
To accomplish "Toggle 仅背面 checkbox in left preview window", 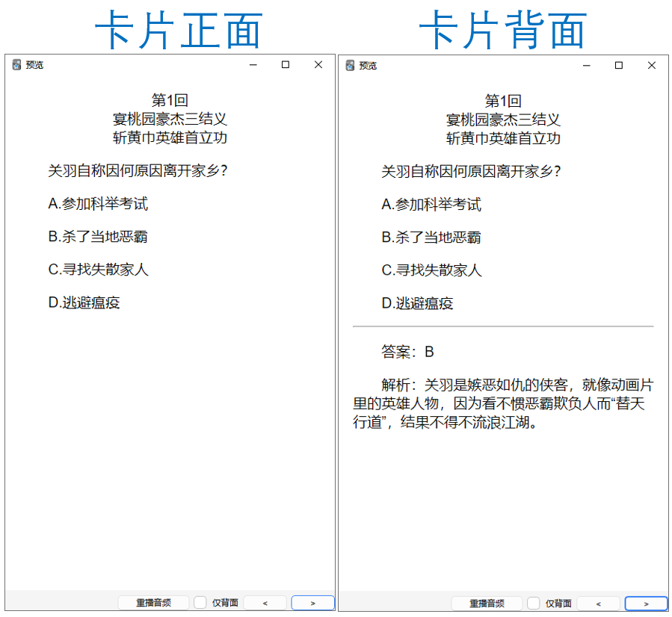I will [x=200, y=603].
